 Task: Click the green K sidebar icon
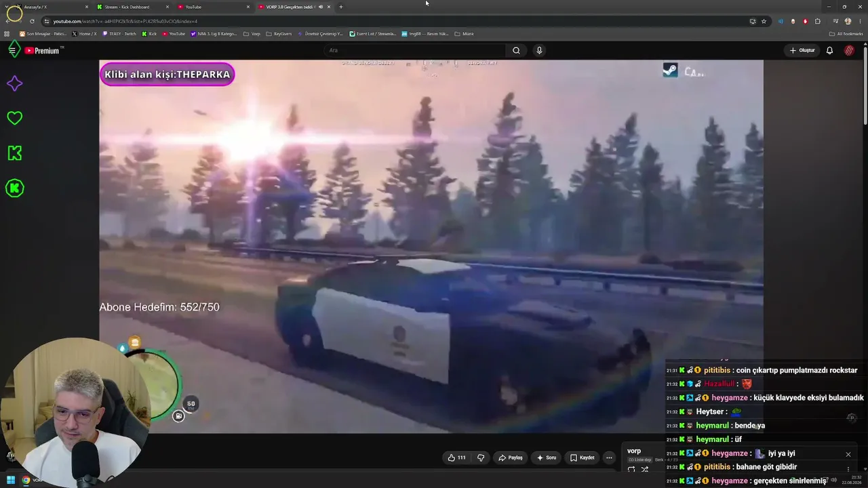14,153
